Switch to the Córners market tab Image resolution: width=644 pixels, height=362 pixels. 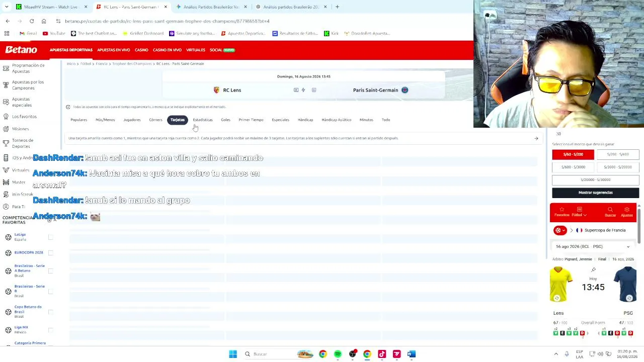(x=155, y=120)
